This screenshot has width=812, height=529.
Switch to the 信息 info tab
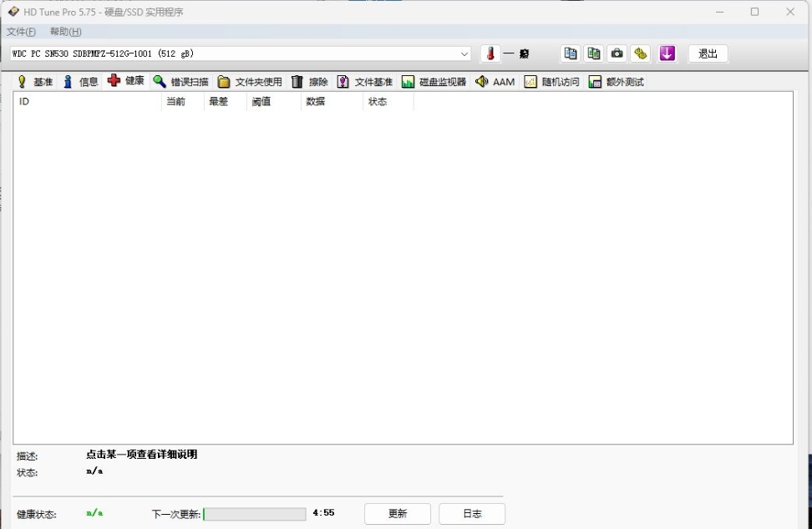[x=80, y=82]
